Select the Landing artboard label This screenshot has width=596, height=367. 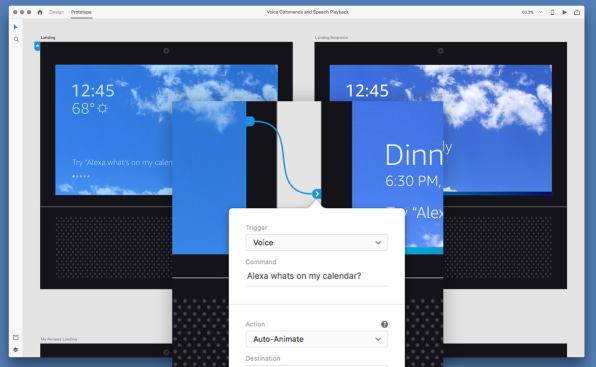point(48,38)
